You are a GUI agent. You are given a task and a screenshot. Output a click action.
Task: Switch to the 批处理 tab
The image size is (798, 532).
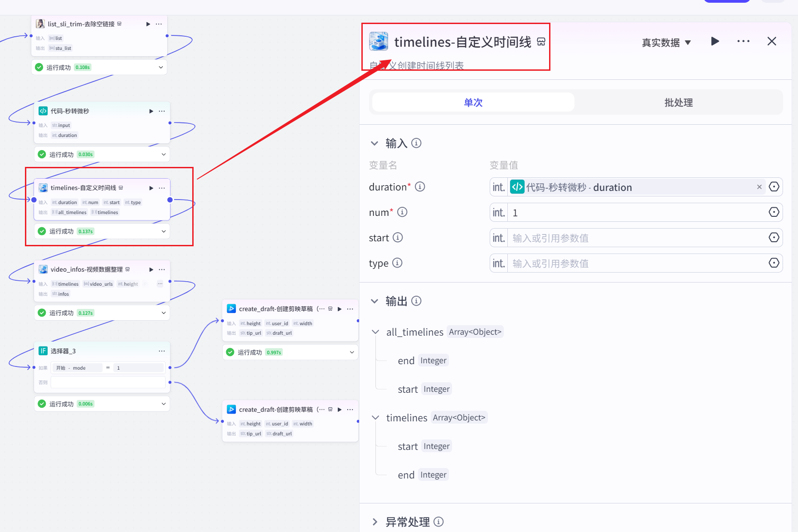tap(678, 102)
